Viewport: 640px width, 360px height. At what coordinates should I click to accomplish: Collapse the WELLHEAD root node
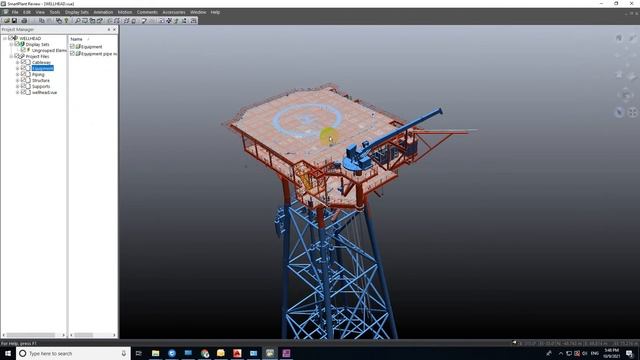pyautogui.click(x=4, y=38)
